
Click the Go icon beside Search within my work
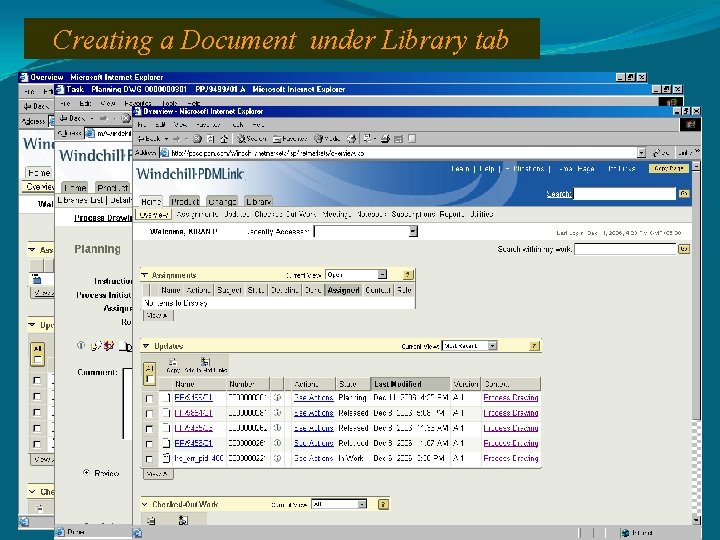684,249
